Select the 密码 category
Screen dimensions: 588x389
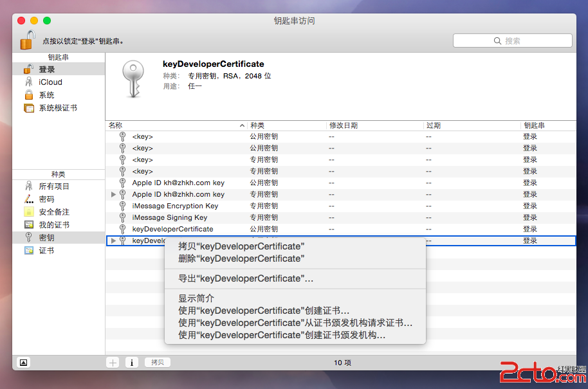pos(46,199)
